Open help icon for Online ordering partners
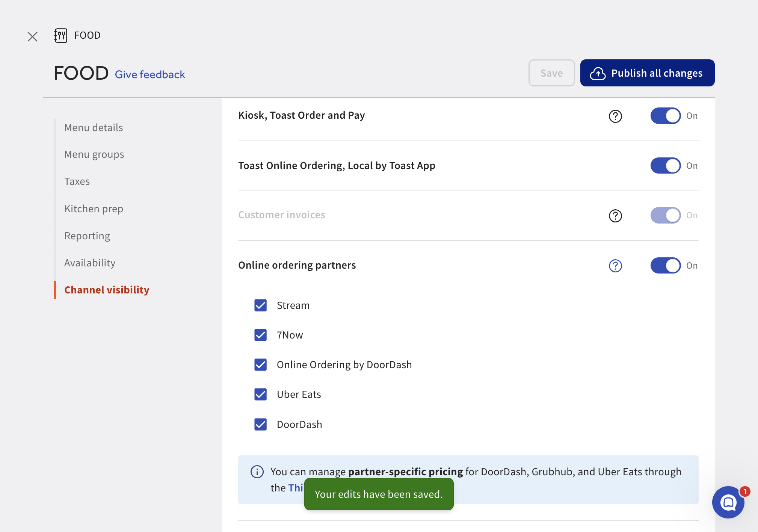Viewport: 758px width, 532px height. click(x=615, y=266)
